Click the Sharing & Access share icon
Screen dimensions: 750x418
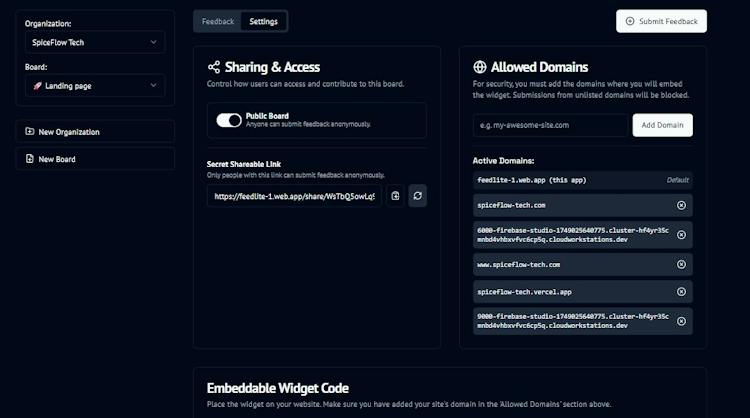(214, 67)
